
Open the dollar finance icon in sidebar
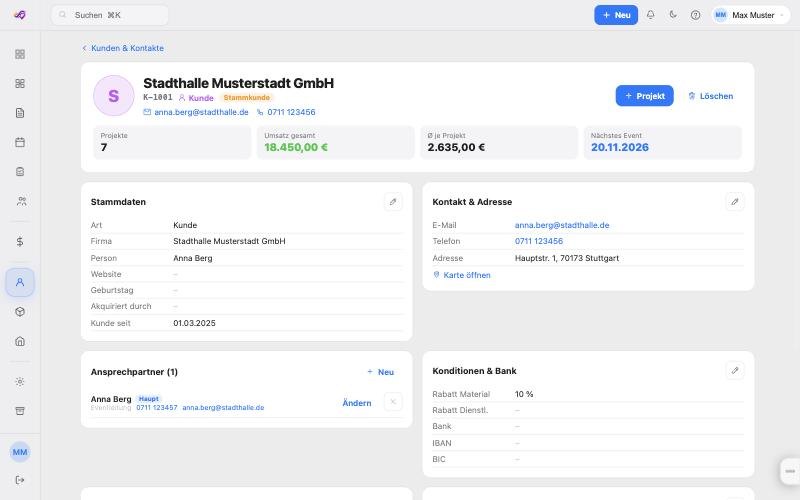pos(20,241)
